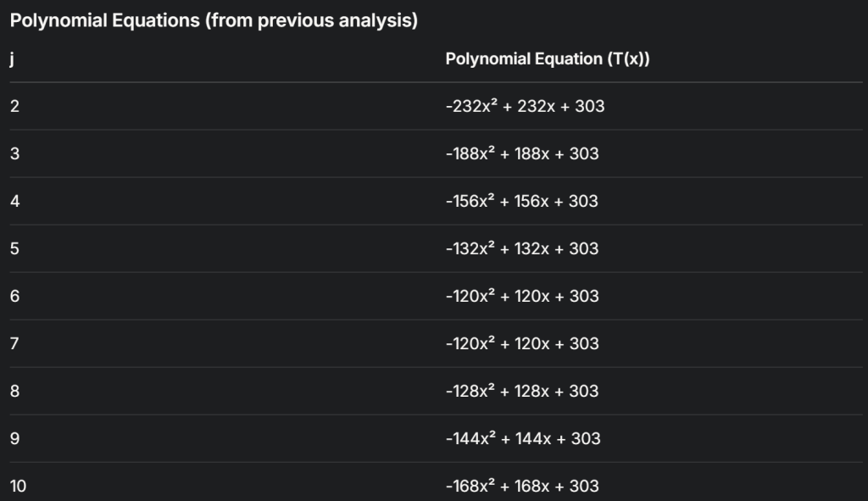
Task: Click the equation -128x² + 128x + 303
Action: pyautogui.click(x=522, y=391)
